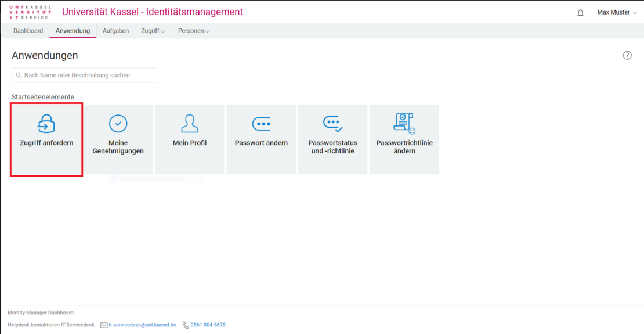Expand the Zugriff dropdown menu

(x=153, y=31)
